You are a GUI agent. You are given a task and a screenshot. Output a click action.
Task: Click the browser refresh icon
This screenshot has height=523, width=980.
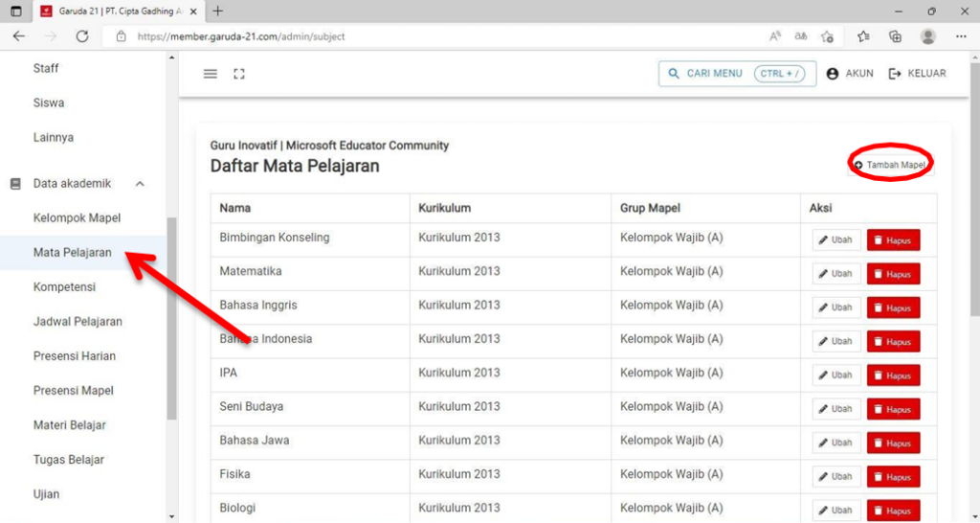coord(82,36)
